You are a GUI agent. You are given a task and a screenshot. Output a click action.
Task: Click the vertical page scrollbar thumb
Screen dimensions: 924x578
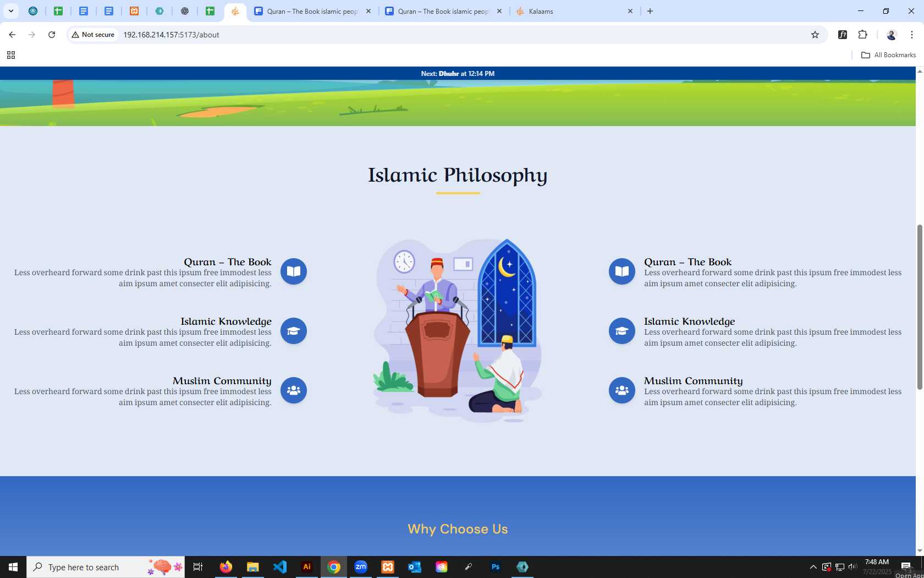point(920,307)
